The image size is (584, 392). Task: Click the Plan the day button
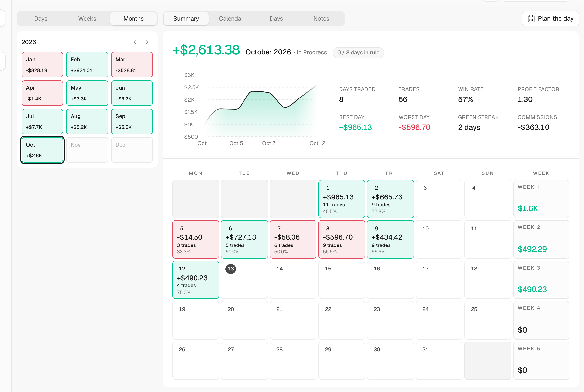[x=550, y=19]
